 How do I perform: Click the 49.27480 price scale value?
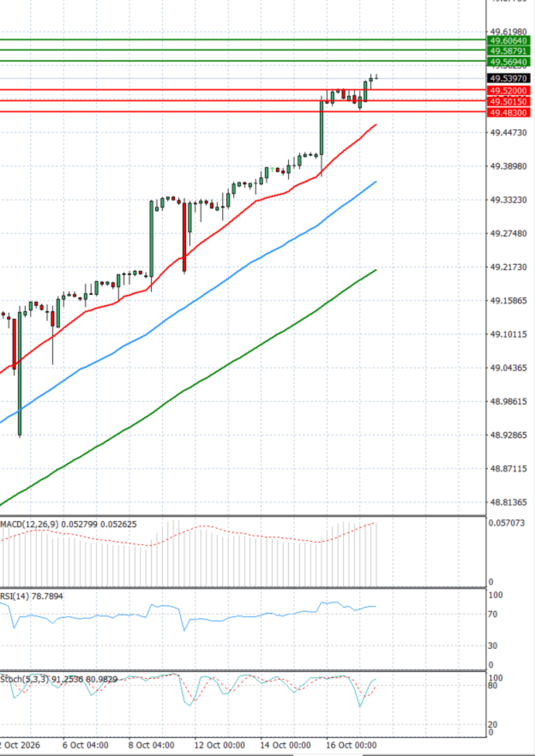[508, 234]
